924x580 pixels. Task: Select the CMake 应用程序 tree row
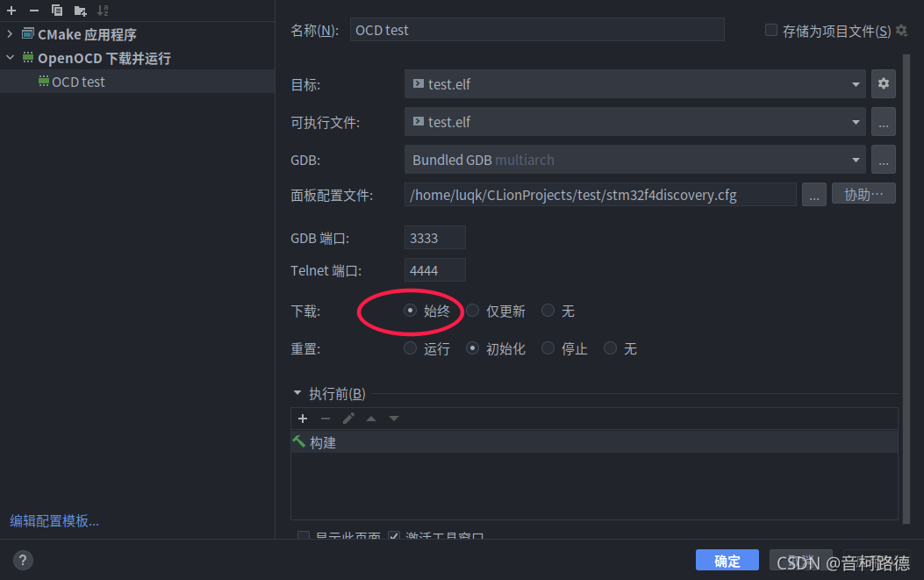coord(137,34)
